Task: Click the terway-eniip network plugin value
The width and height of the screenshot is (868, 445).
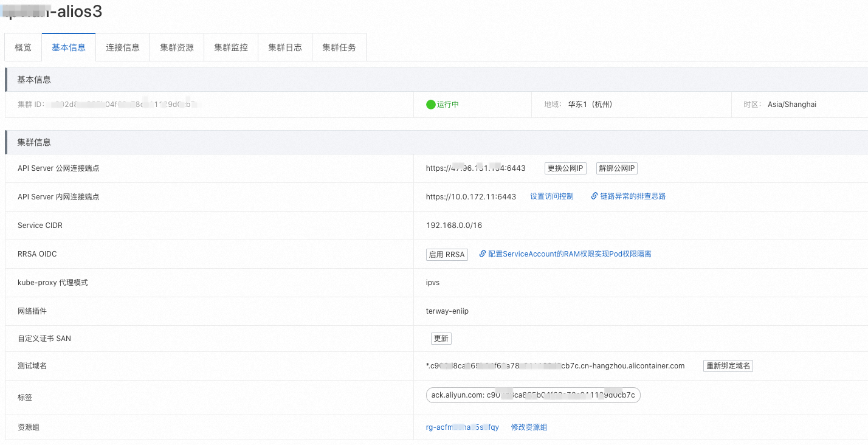Action: tap(447, 311)
